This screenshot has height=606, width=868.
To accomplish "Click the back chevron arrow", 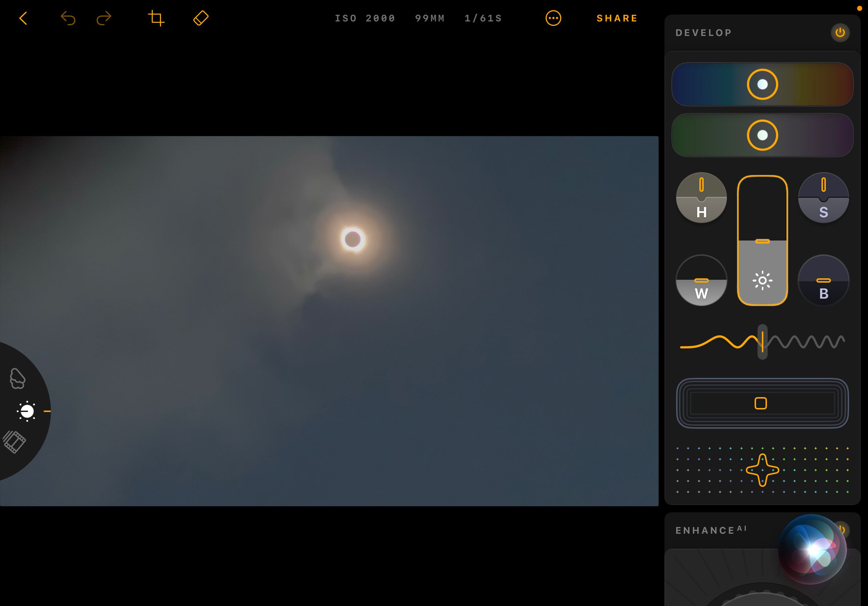I will tap(23, 18).
